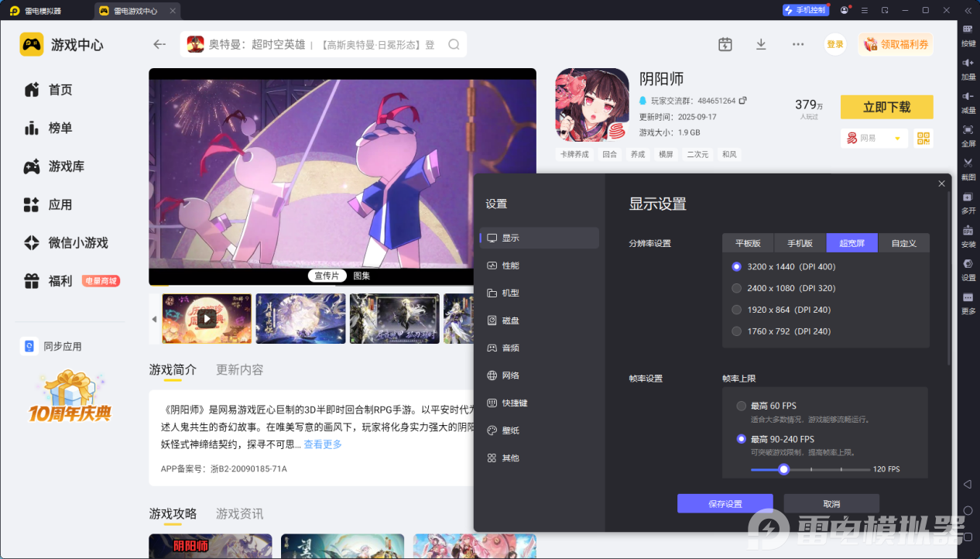
Task: Lower volume with the 减量 sidebar icon
Action: click(x=968, y=101)
